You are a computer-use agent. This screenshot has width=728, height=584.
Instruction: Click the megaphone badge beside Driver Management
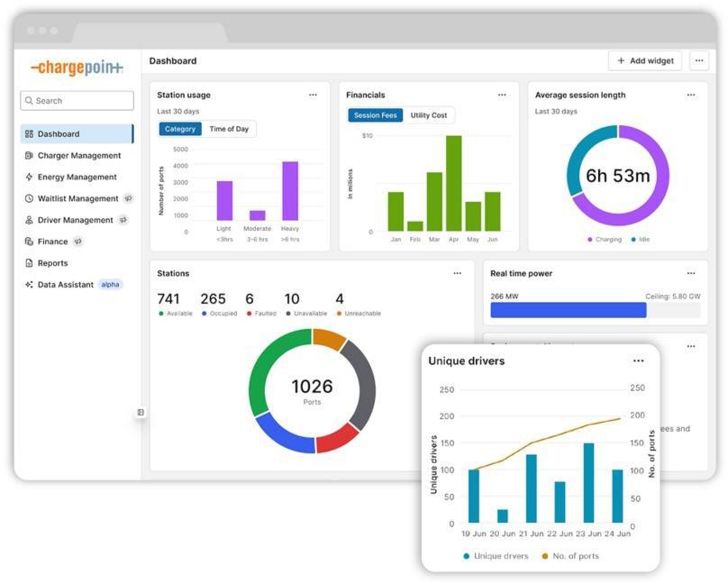point(123,220)
